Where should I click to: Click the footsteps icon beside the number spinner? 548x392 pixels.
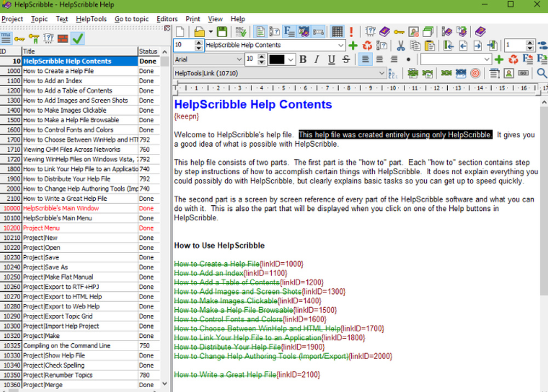[x=543, y=45]
